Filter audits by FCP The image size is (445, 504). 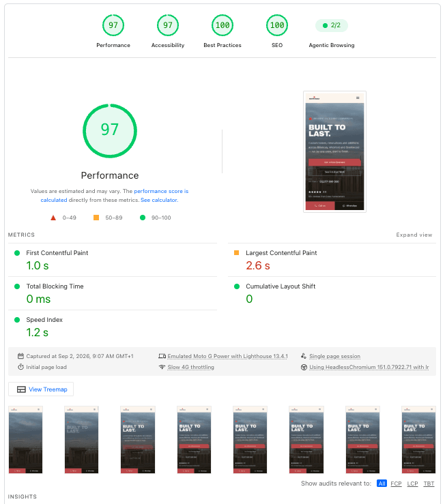coord(396,484)
